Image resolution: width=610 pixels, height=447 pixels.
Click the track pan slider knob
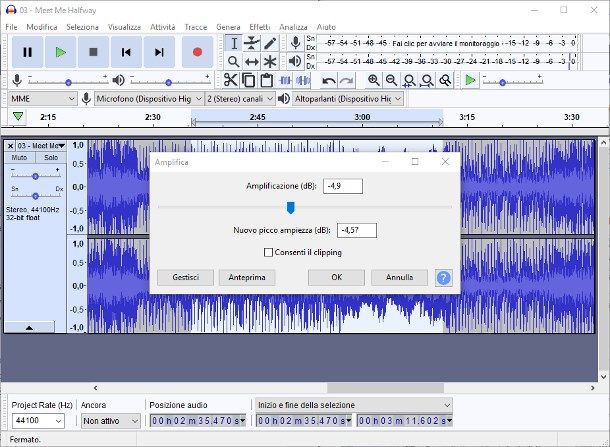click(x=35, y=196)
